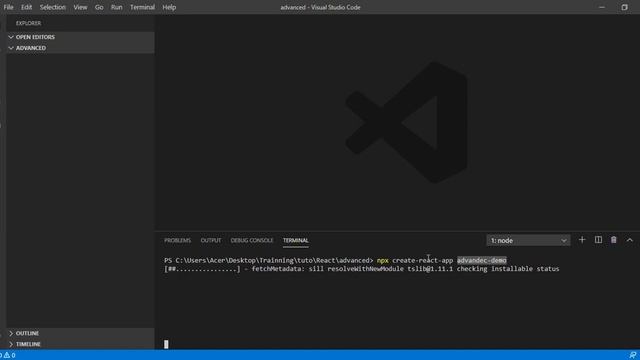Kill terminal with trash icon
The width and height of the screenshot is (640, 360).
pyautogui.click(x=613, y=240)
